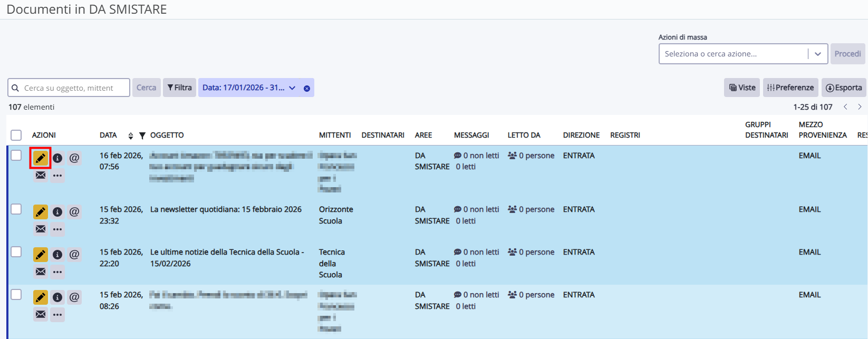The width and height of the screenshot is (868, 339).
Task: Open three-dots more actions for Orizzonte Scuola row
Action: [57, 229]
